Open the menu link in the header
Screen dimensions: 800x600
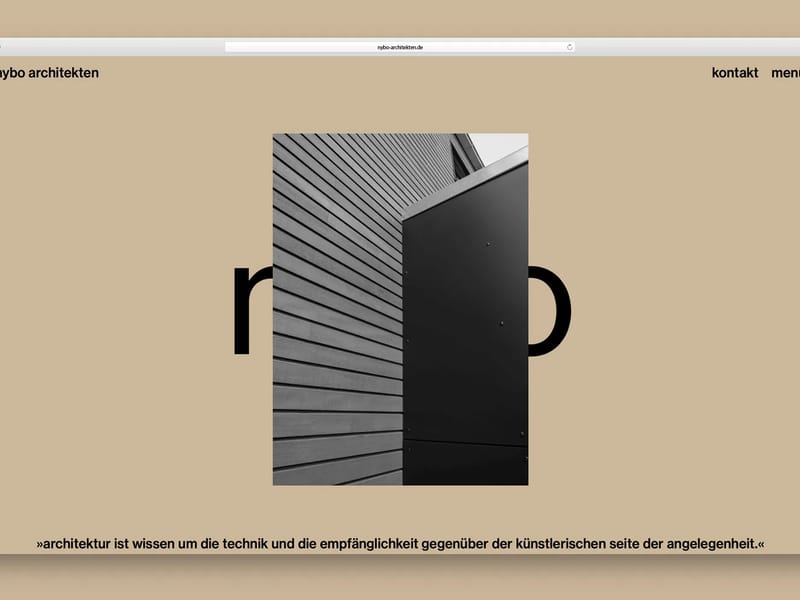[x=785, y=73]
